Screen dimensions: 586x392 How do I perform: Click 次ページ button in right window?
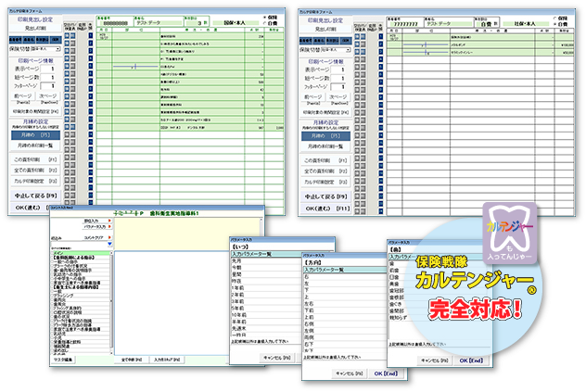338,97
